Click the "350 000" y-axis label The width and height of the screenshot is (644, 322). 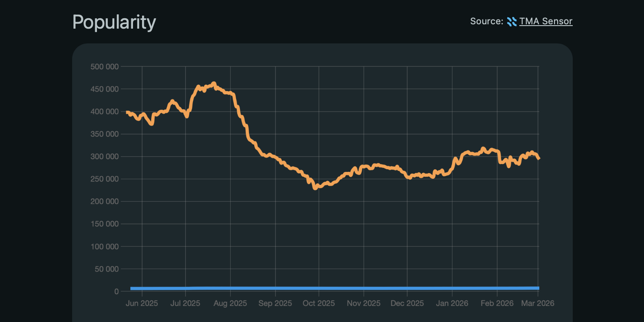point(104,134)
